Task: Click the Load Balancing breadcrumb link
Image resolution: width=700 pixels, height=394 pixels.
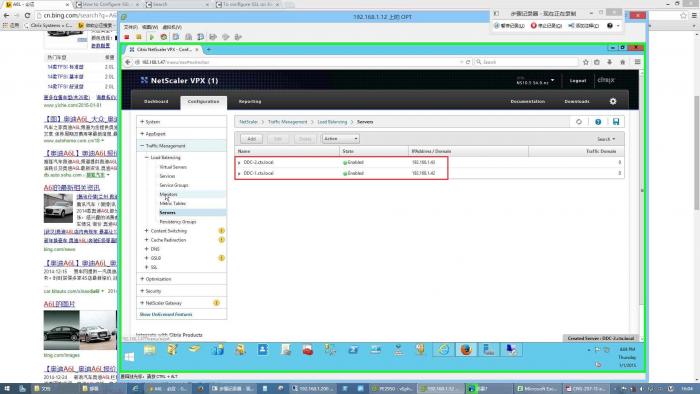Action: pyautogui.click(x=332, y=122)
